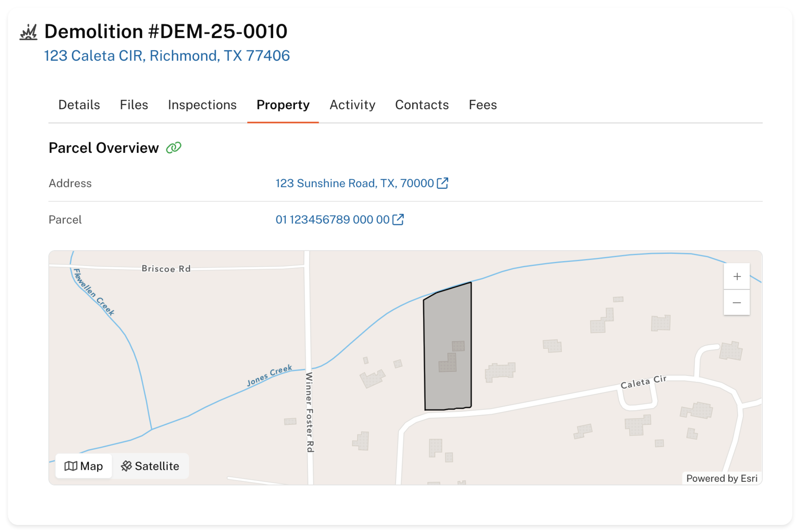The image size is (798, 532).
Task: Switch map to Satellite view
Action: point(150,466)
